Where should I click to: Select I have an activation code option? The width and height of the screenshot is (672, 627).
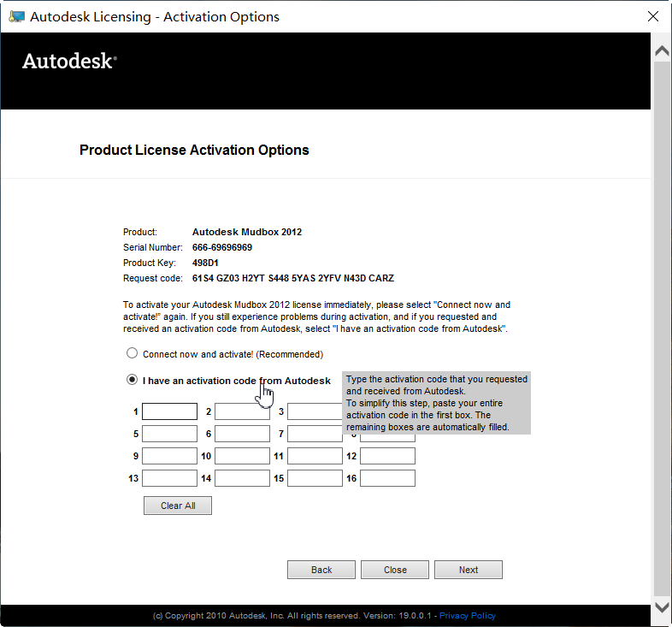(132, 380)
